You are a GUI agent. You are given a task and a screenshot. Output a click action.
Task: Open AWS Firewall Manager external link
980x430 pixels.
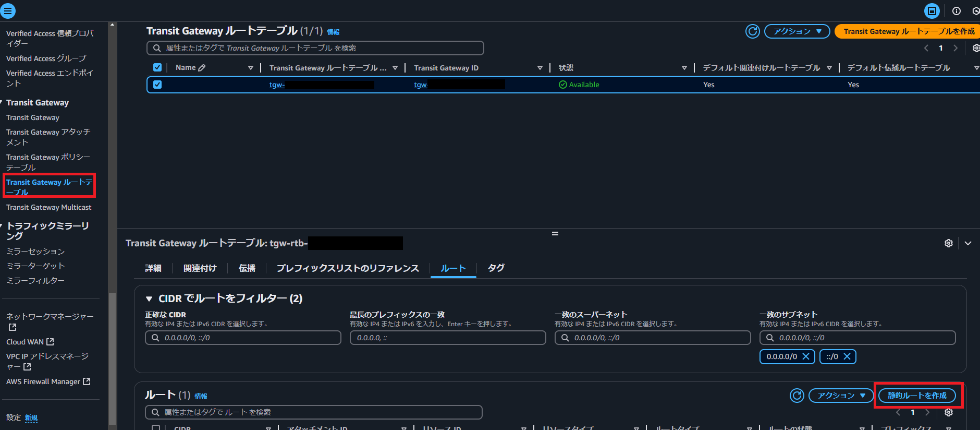click(48, 381)
